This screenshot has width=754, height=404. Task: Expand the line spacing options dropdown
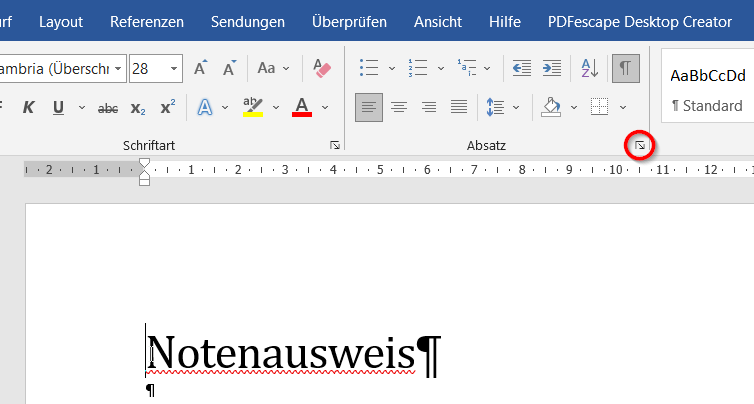click(516, 107)
